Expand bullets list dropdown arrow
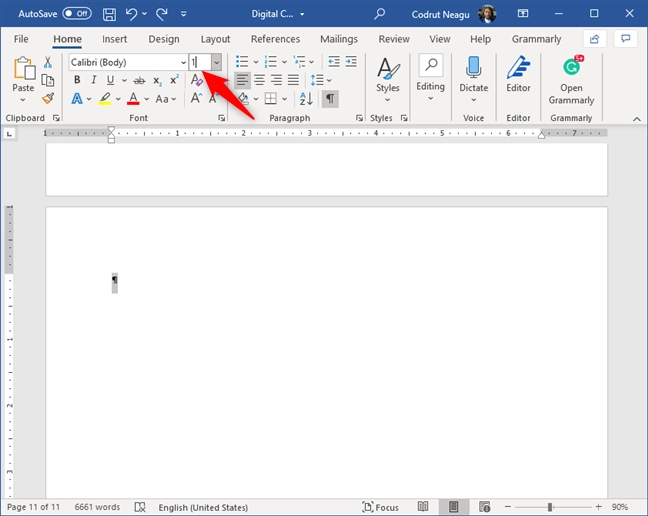Viewport: 648px width, 516px height. pyautogui.click(x=256, y=62)
